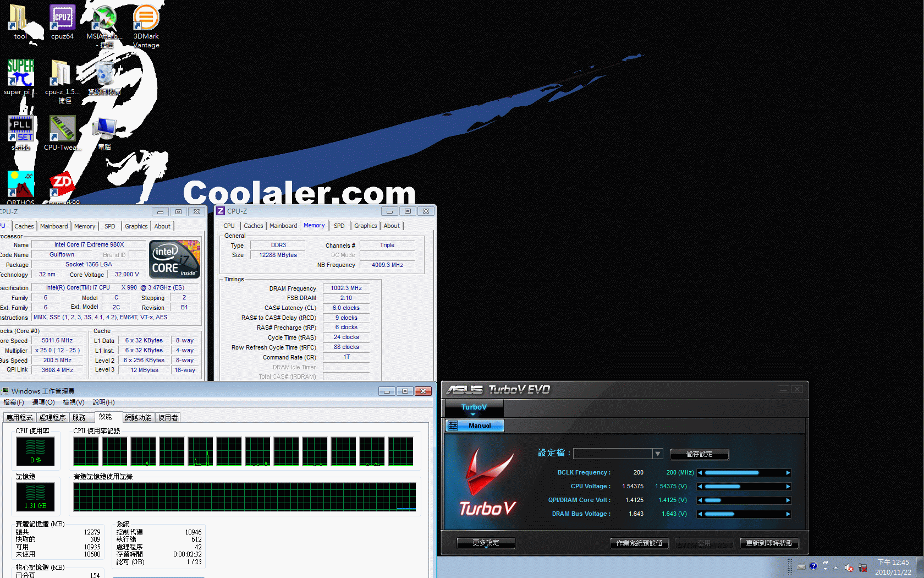Screen dimensions: 924x578
Task: Click the DRAM Bus Voltage slider bar
Action: tap(744, 514)
